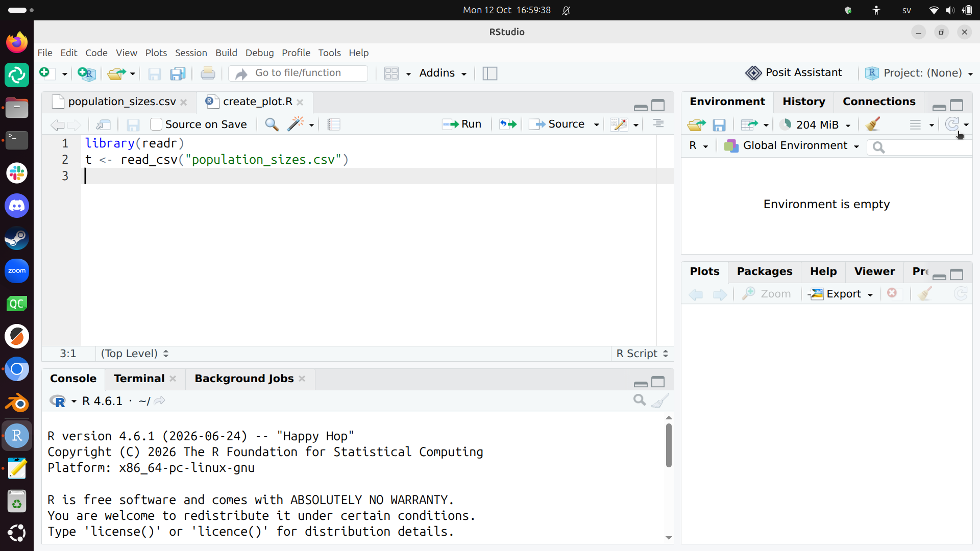Save workspace icon in Environment pane

click(x=719, y=125)
